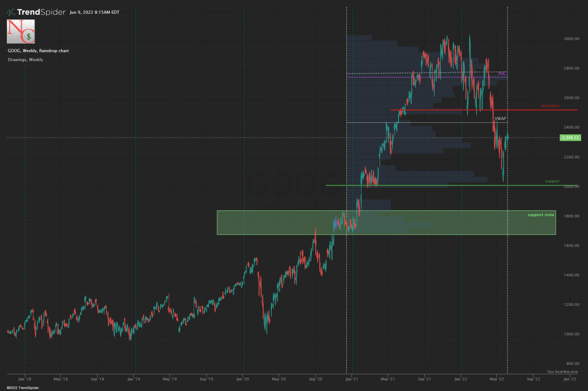Click the NC dollar logo thumbnail

click(x=21, y=32)
